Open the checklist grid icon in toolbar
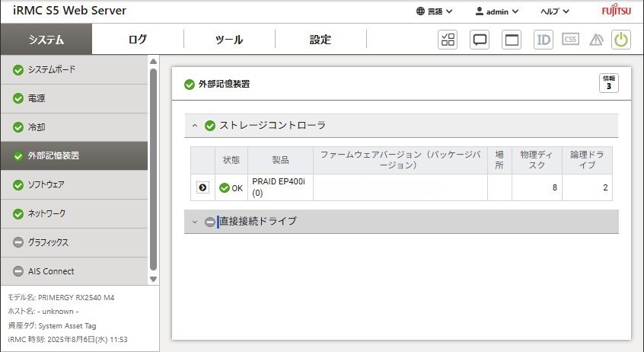Image resolution: width=644 pixels, height=352 pixels. click(x=448, y=40)
